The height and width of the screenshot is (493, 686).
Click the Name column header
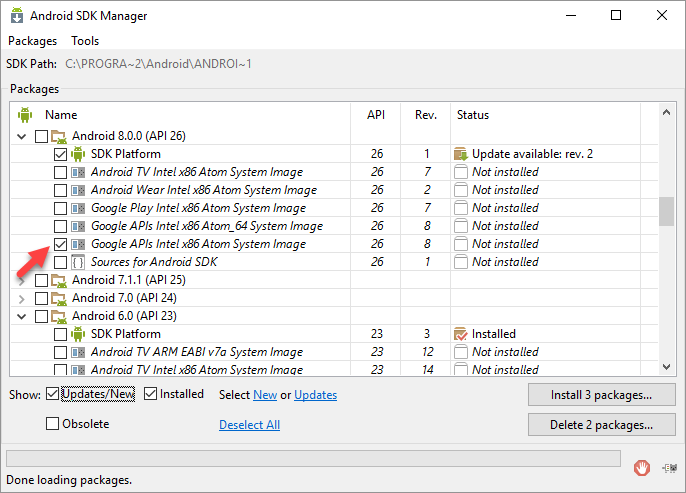[x=61, y=115]
